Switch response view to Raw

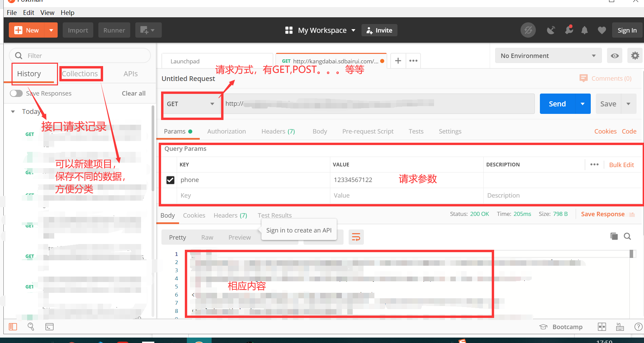[207, 237]
